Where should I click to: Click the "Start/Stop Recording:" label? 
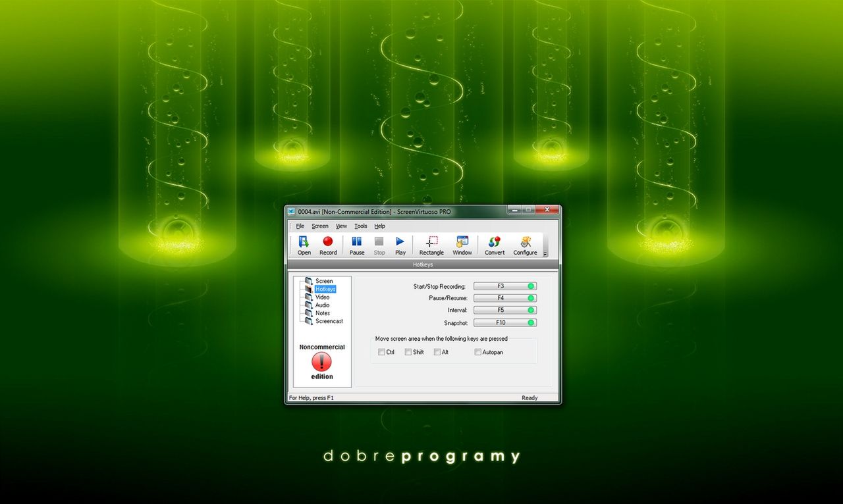439,286
